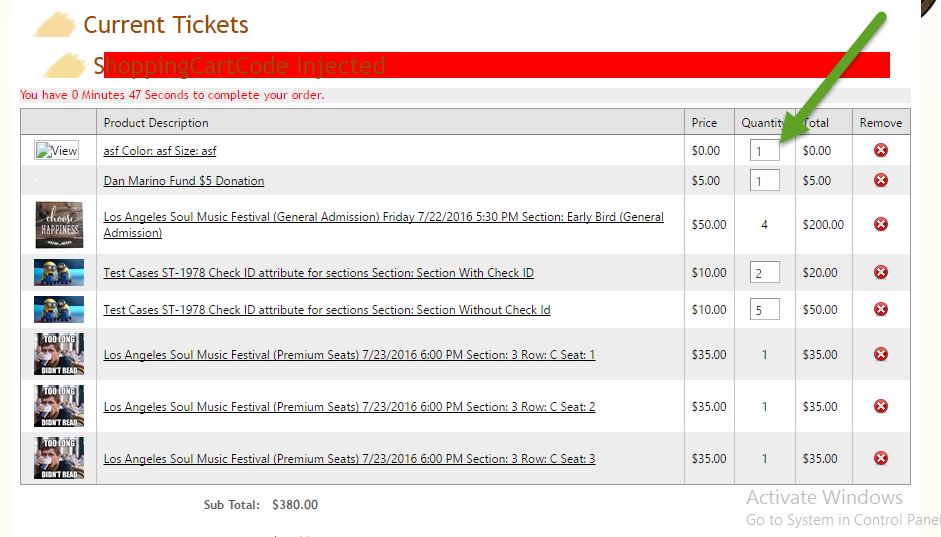The width and height of the screenshot is (941, 537).
Task: Remove the Early Bird General Admission tickets
Action: coord(881,224)
